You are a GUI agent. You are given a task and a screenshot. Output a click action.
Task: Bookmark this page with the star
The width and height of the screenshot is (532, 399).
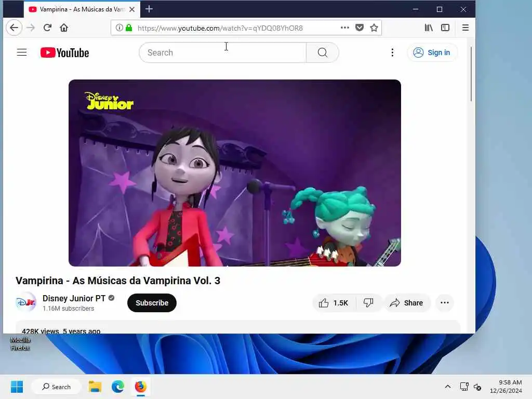[374, 28]
